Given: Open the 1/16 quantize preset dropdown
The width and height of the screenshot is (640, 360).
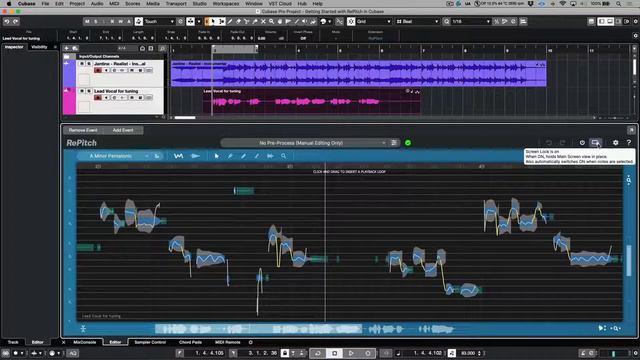Looking at the screenshot, I should coord(470,21).
